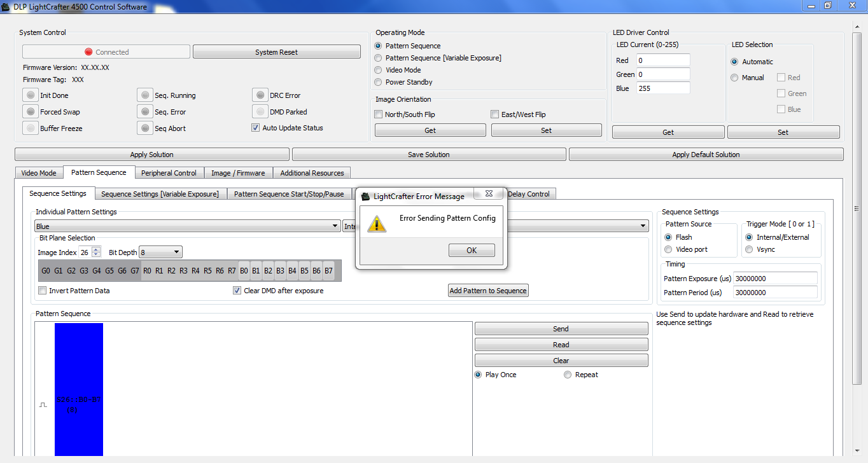Toggle Invert Pattern Data checkbox
The height and width of the screenshot is (463, 868).
point(43,291)
